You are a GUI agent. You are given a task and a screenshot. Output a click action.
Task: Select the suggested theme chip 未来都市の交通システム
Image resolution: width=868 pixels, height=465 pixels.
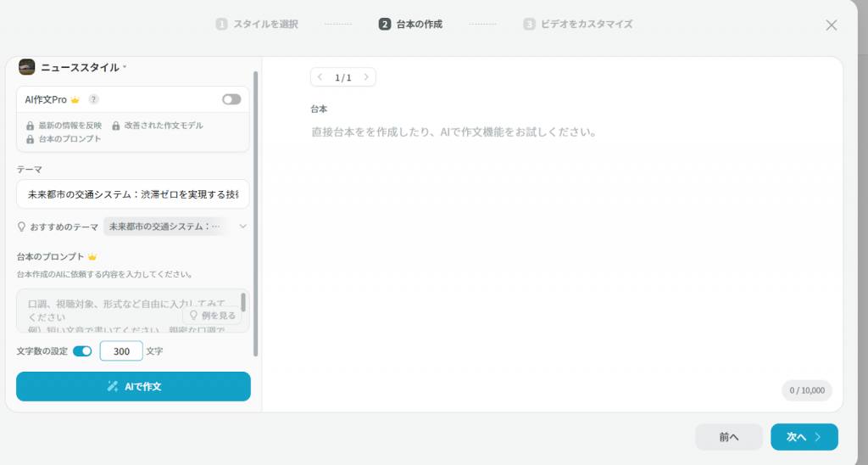(x=164, y=227)
